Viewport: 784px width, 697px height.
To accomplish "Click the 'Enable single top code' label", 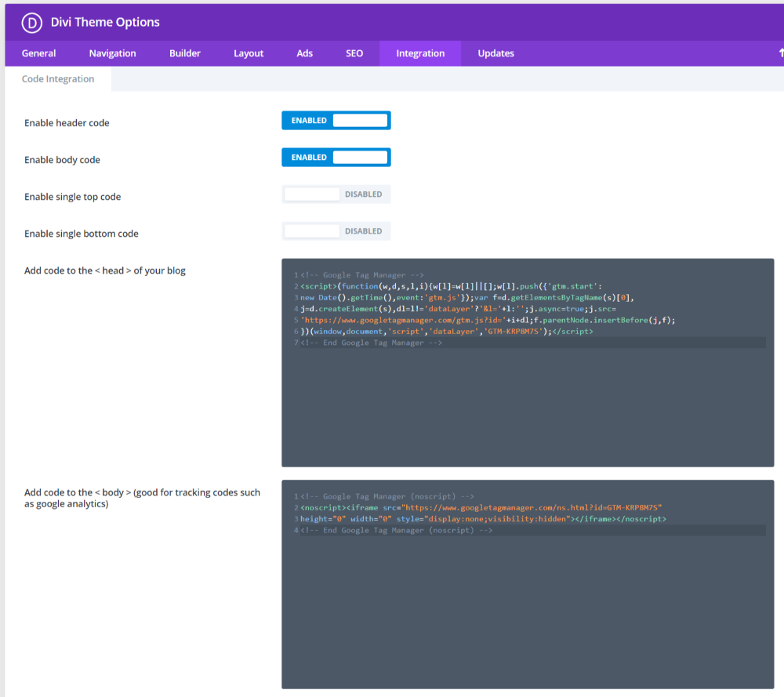I will [x=72, y=197].
